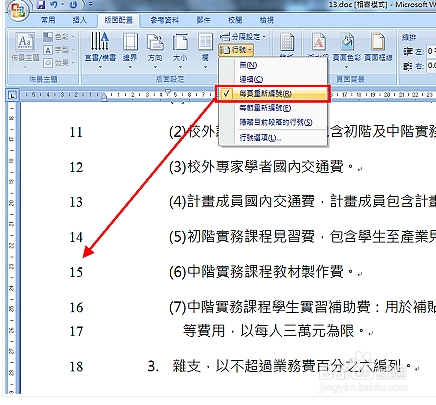
Task: Select the 版面配置 (Page Layout) tab
Action: [118, 20]
